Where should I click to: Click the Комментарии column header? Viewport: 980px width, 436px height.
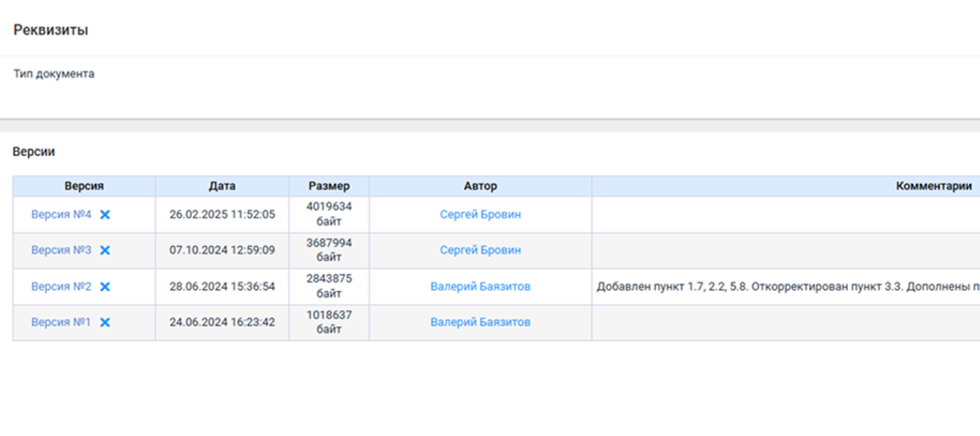tap(934, 186)
